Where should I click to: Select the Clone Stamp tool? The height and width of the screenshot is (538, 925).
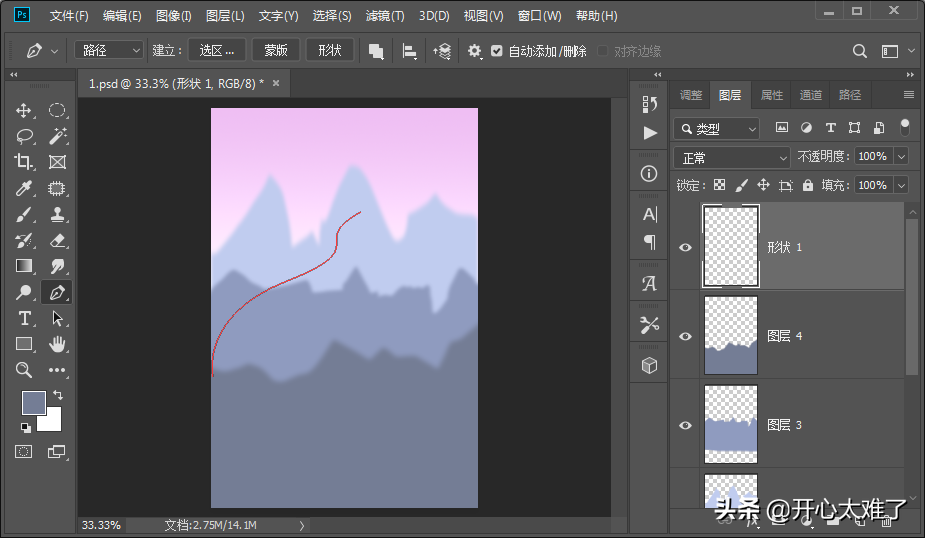tap(57, 214)
